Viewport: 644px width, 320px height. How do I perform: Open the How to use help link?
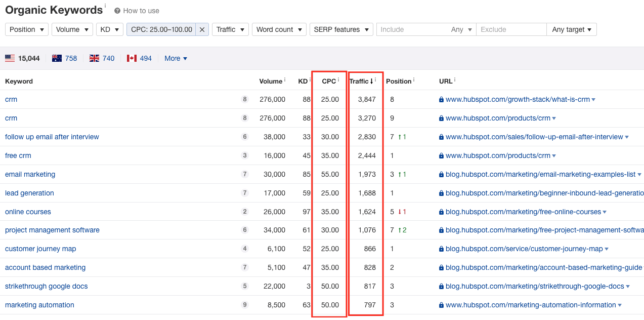[141, 11]
